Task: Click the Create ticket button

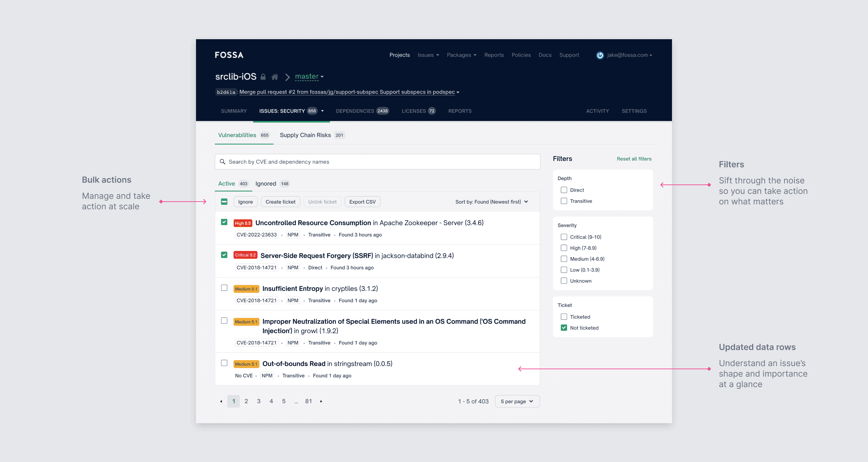Action: [x=280, y=202]
